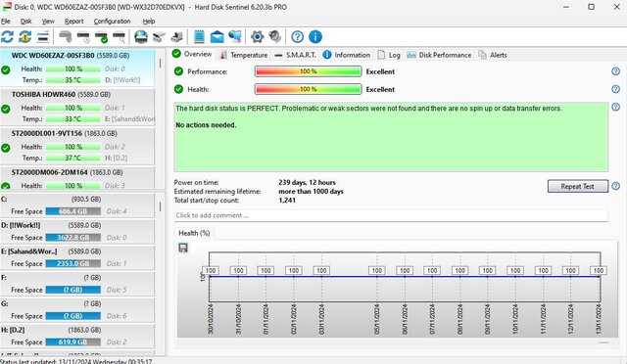Select the F: partition entry
The height and width of the screenshot is (364, 627).
pos(77,284)
